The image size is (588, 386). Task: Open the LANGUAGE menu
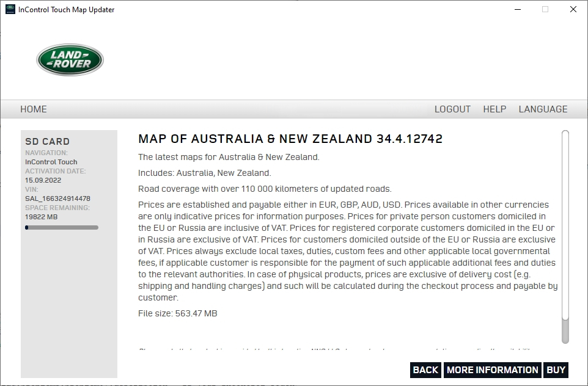pos(543,109)
